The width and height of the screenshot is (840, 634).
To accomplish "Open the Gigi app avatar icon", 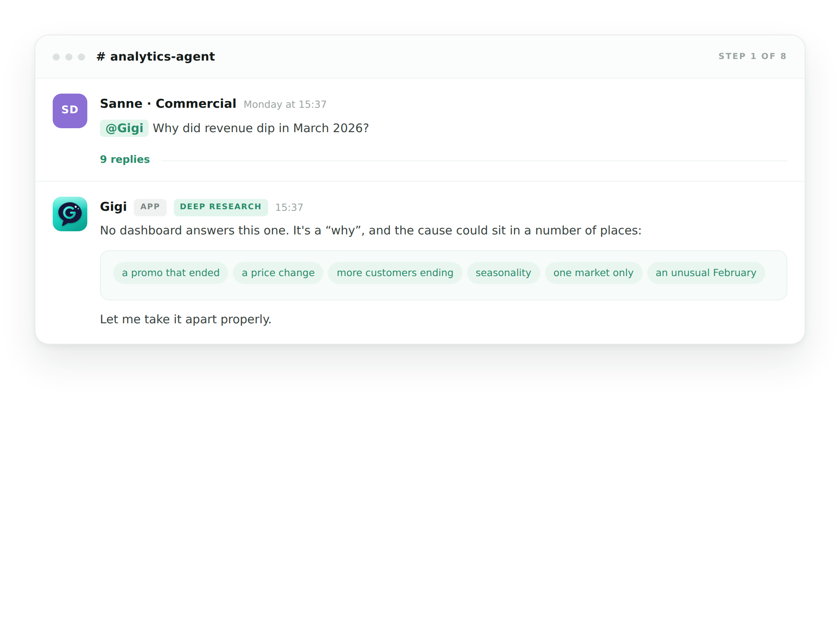I will [70, 214].
